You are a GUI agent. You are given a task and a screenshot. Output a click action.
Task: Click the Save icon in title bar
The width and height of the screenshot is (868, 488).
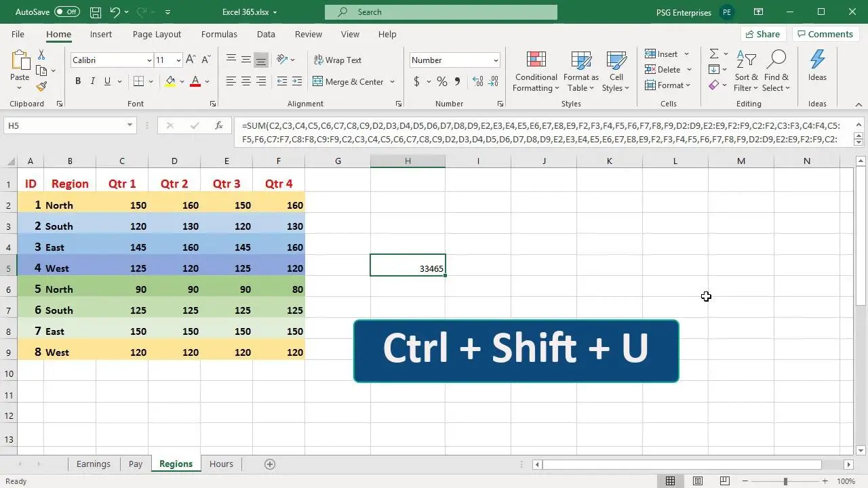coord(96,12)
